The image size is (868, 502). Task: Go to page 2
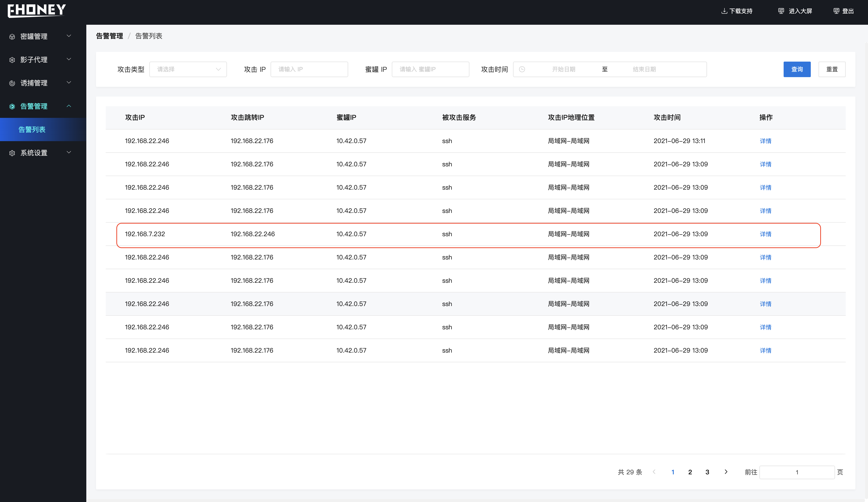pos(690,472)
